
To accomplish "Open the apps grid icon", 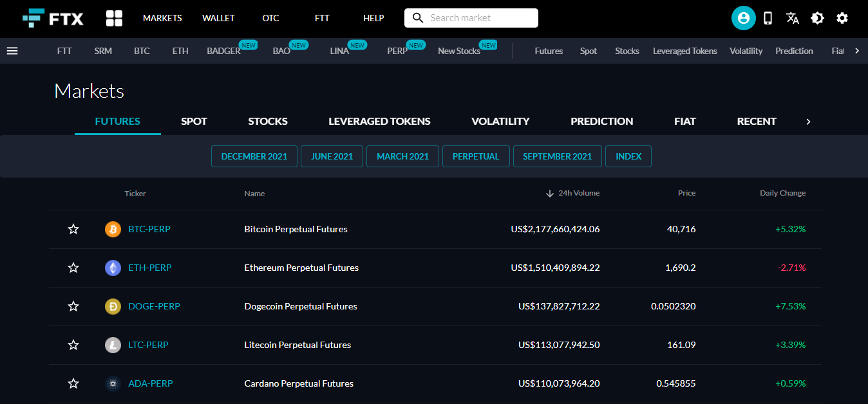I will (114, 18).
